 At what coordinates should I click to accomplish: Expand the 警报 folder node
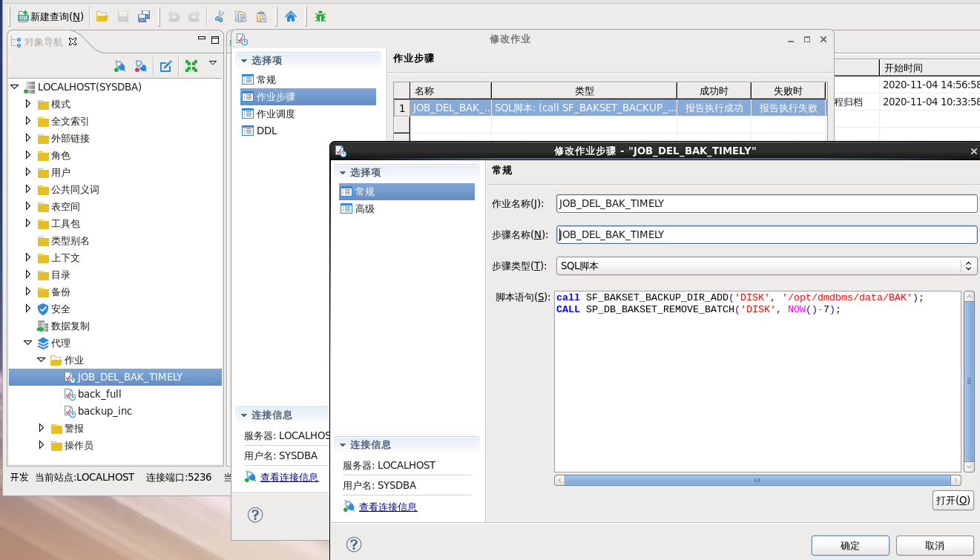click(42, 428)
